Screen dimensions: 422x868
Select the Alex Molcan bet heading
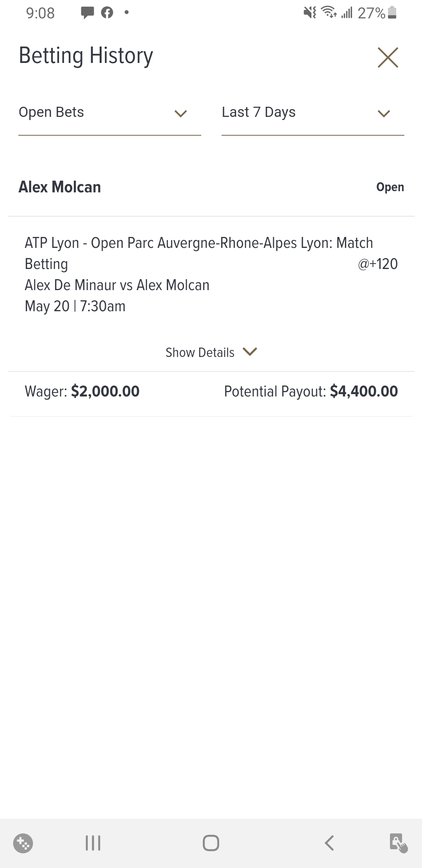60,187
